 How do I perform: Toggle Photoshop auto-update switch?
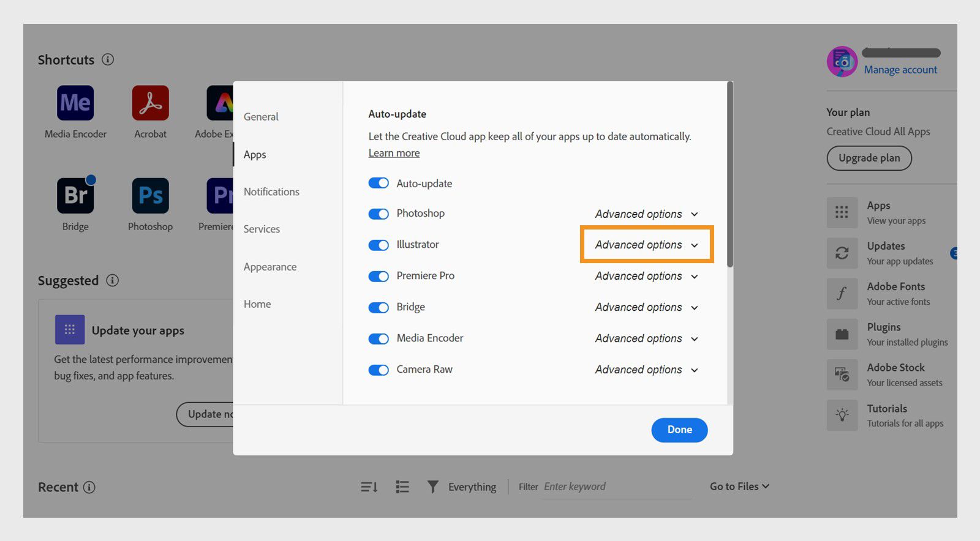point(379,214)
